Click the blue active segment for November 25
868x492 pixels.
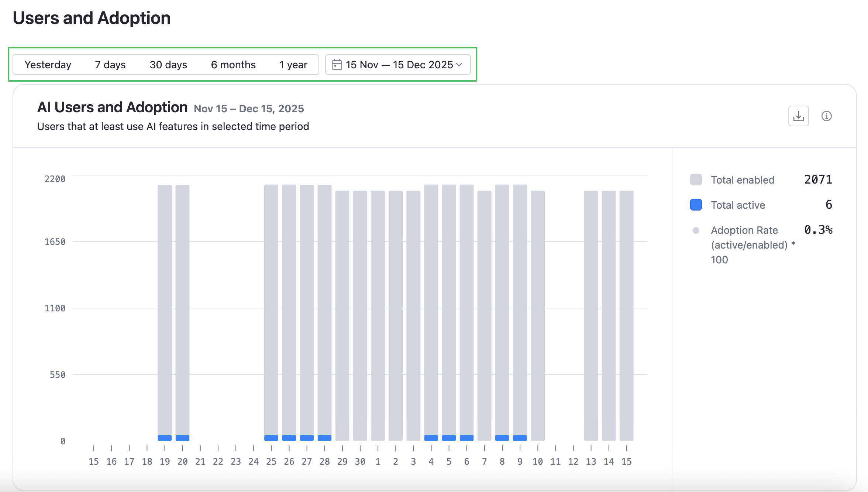point(271,438)
